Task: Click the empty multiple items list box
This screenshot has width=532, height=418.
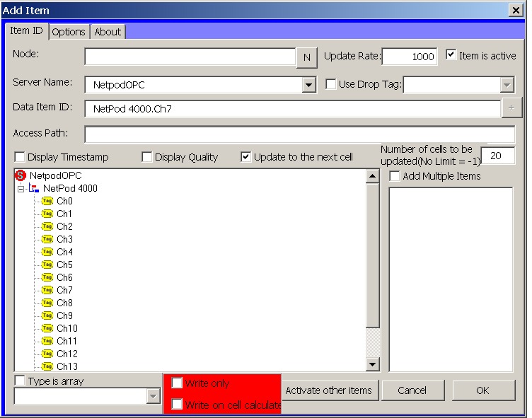Action: 451,279
